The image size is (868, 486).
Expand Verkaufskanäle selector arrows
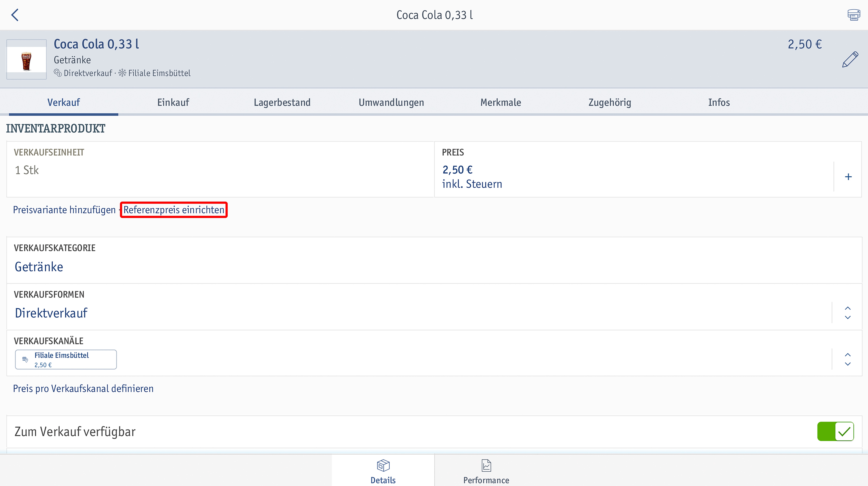[848, 359]
